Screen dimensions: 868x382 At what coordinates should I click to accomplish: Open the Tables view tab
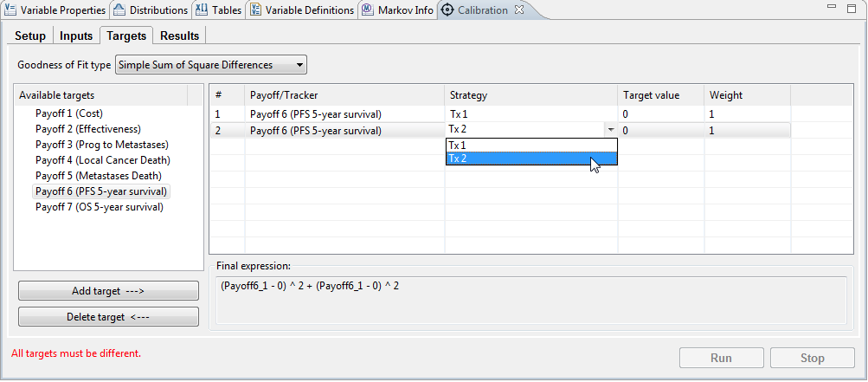(x=219, y=10)
